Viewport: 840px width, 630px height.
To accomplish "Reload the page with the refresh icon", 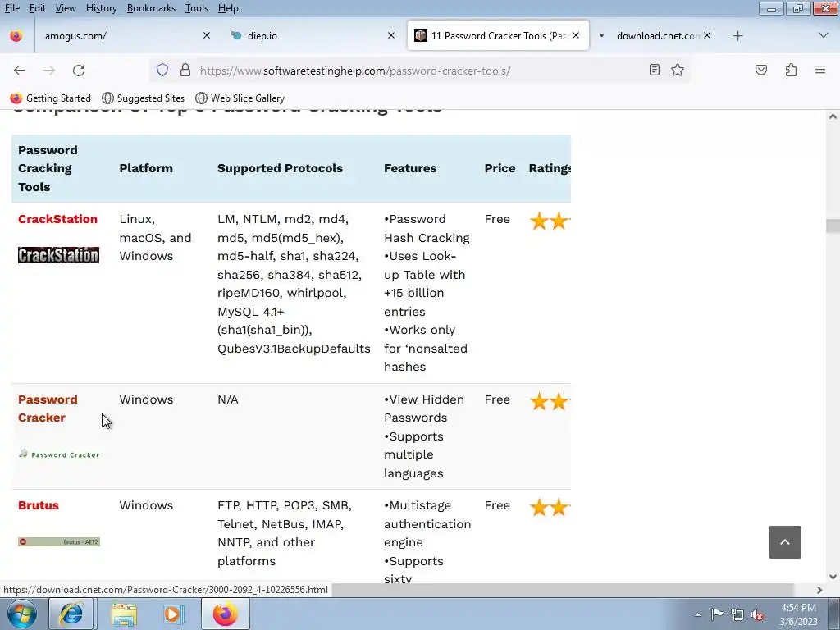I will [x=79, y=71].
